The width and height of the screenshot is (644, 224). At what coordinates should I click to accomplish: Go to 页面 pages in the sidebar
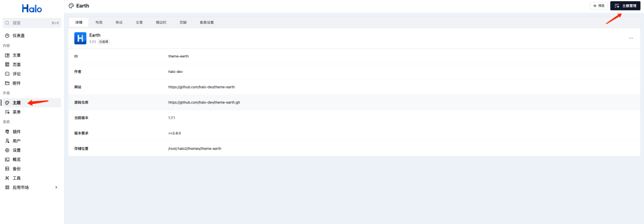[17, 65]
